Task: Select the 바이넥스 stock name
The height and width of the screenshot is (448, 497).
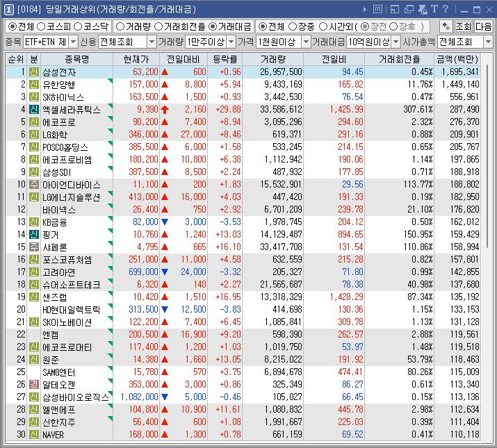Action: click(59, 210)
